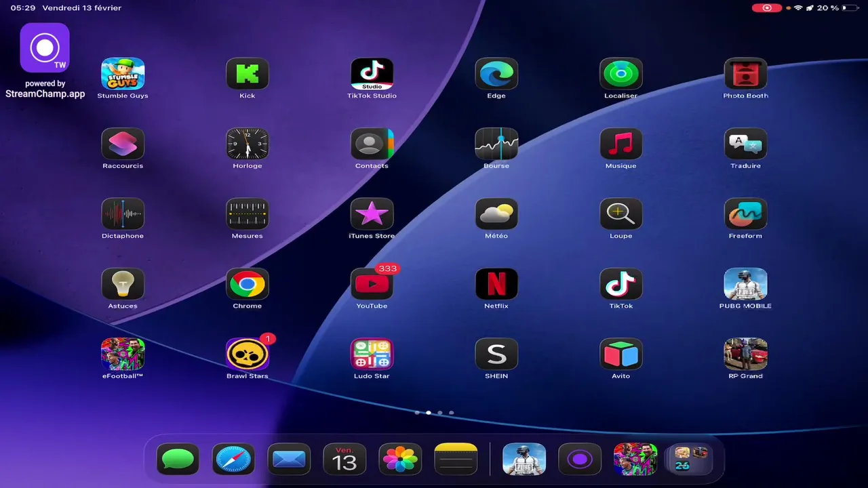Image resolution: width=868 pixels, height=488 pixels.
Task: Open recent PUBG app in the dock
Action: (524, 460)
